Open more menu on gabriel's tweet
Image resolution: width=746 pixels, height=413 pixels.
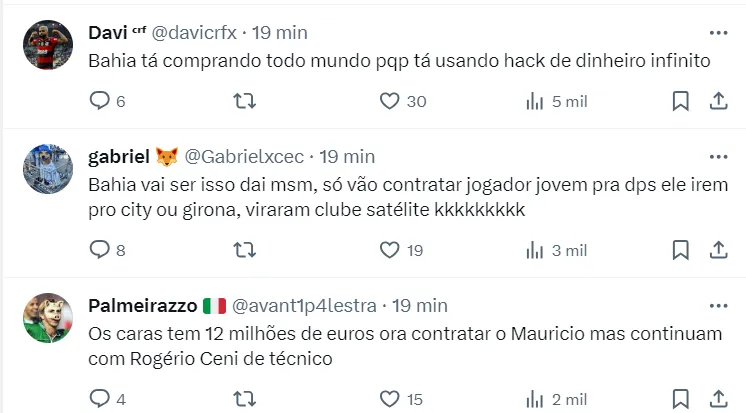pos(718,157)
